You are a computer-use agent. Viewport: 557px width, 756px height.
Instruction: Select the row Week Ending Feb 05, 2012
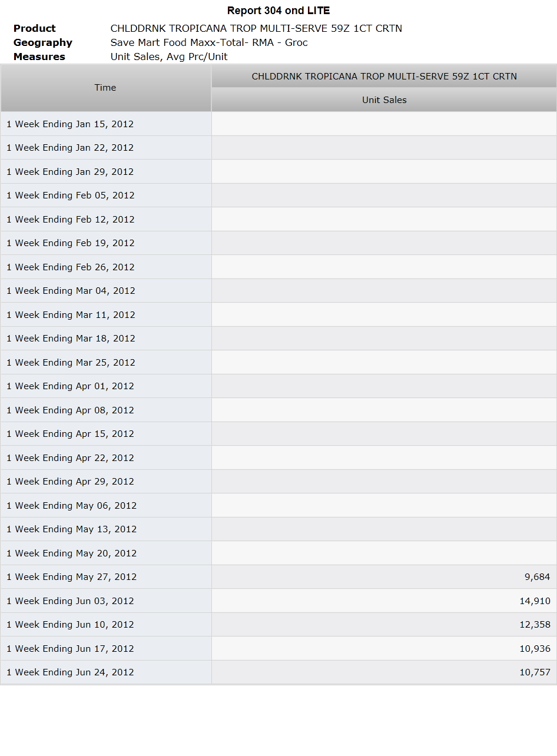(278, 195)
